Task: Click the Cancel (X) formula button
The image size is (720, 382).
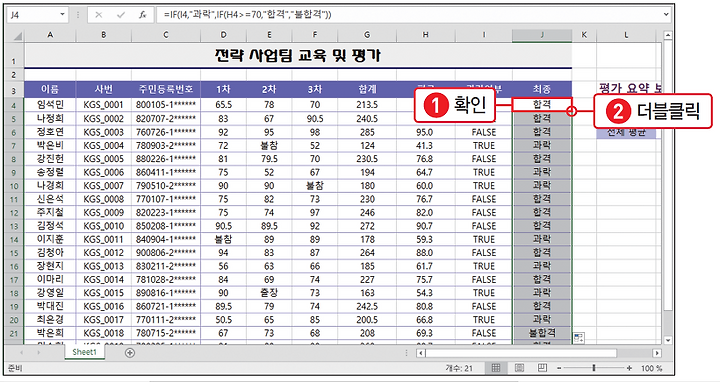Action: pos(98,15)
